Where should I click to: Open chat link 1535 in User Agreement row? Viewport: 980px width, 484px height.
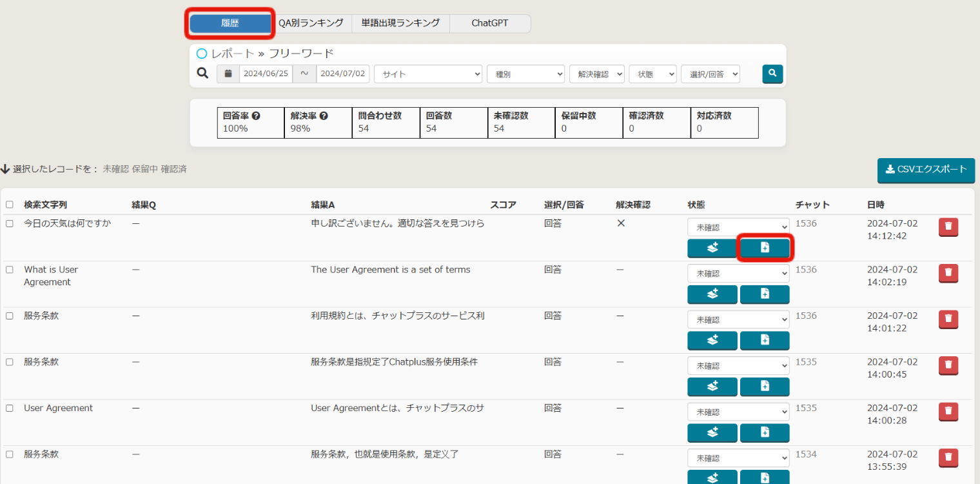(x=806, y=408)
